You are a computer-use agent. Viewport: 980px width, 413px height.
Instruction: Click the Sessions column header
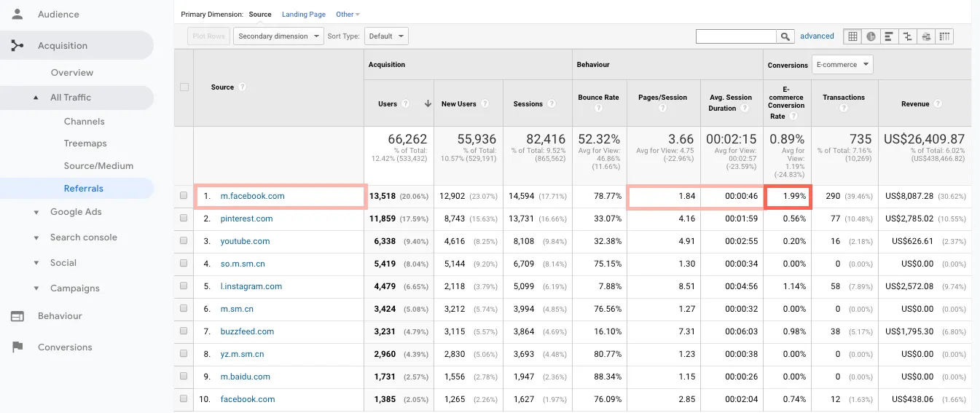(x=528, y=103)
